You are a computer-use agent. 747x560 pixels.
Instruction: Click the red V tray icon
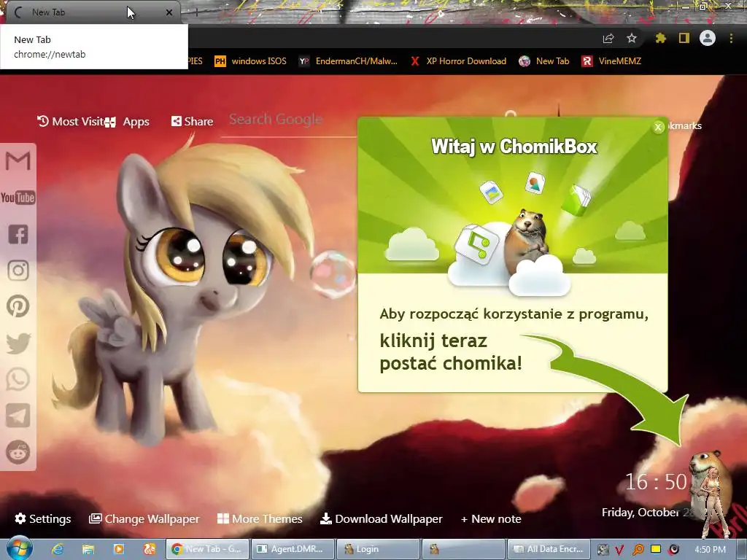click(x=619, y=550)
